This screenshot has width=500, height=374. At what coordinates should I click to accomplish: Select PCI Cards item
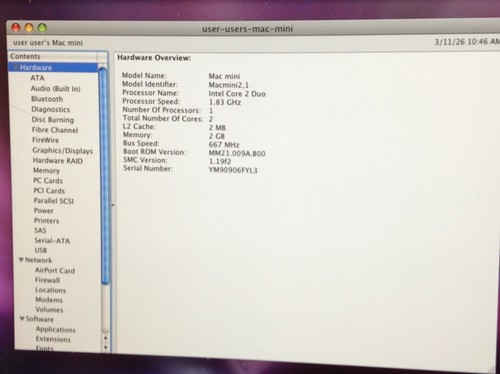(49, 191)
